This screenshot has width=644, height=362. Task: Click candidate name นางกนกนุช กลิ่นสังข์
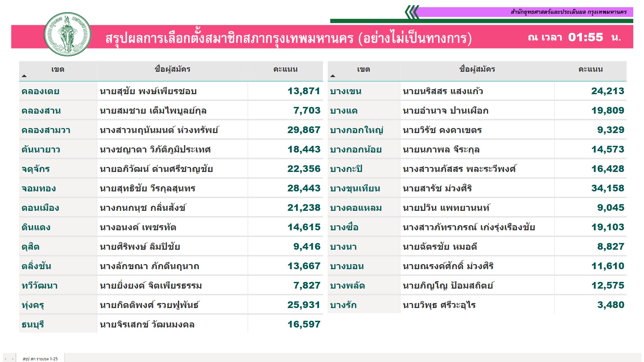[143, 208]
